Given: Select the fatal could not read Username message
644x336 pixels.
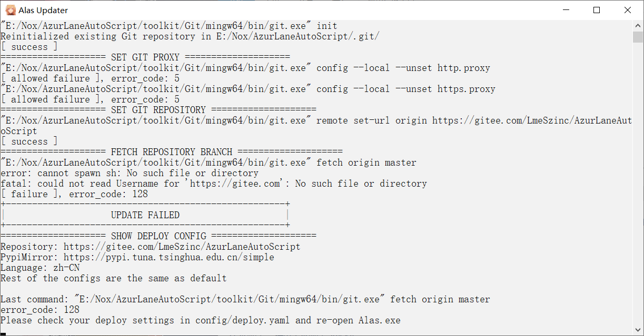Looking at the screenshot, I should pos(213,183).
